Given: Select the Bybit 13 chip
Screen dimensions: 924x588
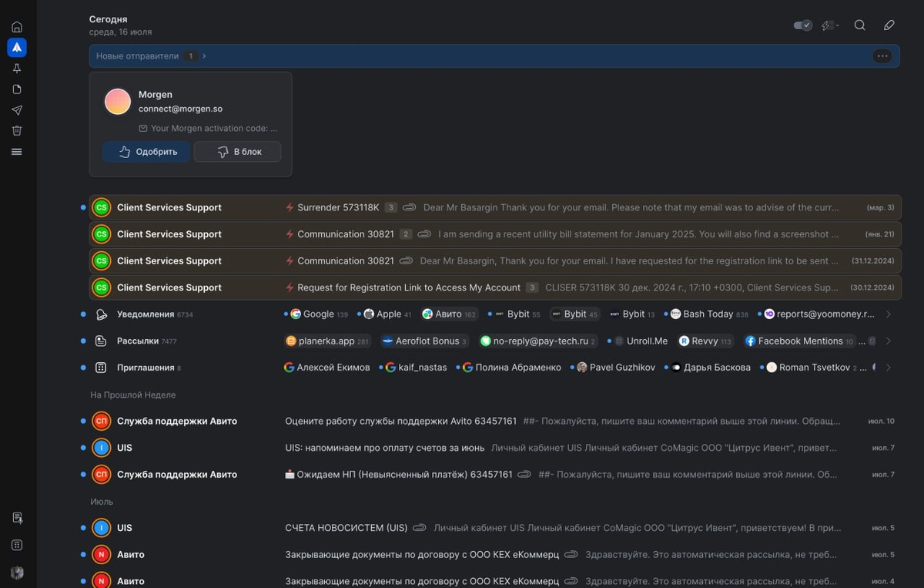Looking at the screenshot, I should click(x=633, y=314).
